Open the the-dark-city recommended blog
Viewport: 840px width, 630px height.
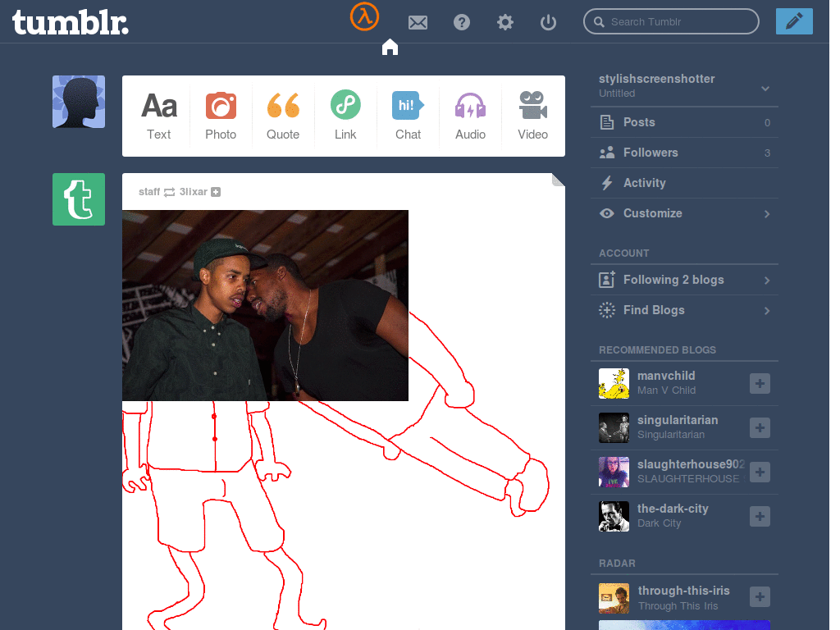673,509
